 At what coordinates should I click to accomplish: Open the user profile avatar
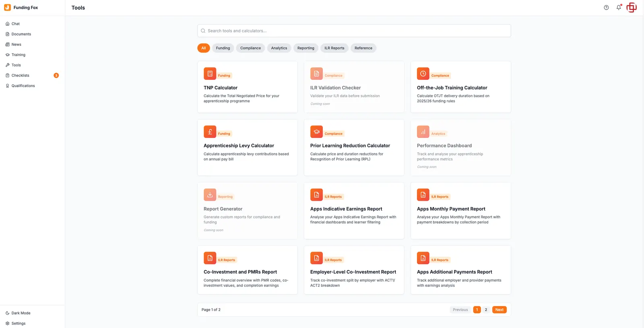tap(632, 7)
